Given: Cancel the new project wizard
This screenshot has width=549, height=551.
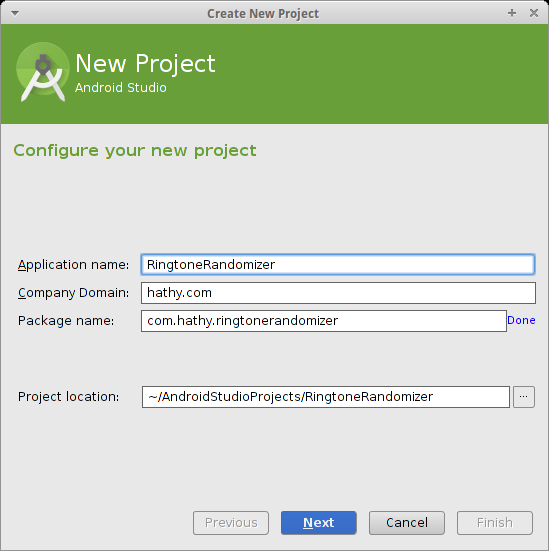Looking at the screenshot, I should coord(407,523).
